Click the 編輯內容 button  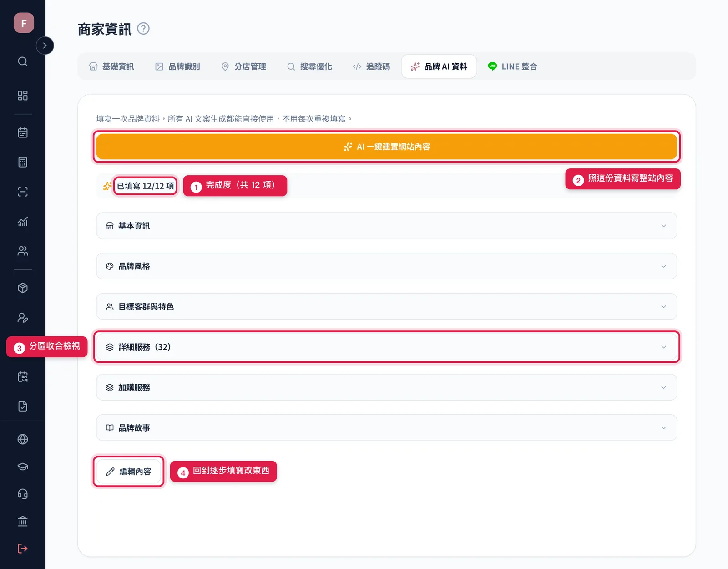click(x=128, y=472)
